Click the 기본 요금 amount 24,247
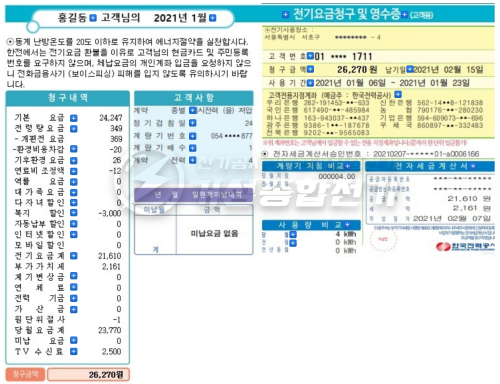Screen dimensions: 500x384 111,118
